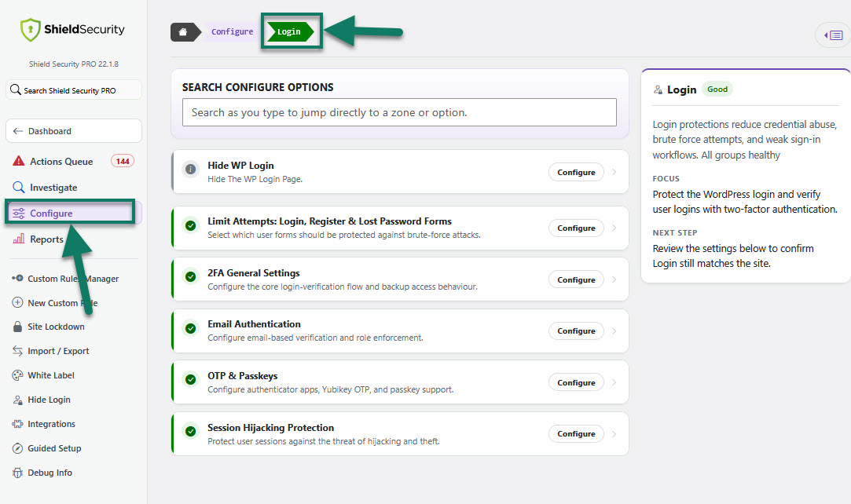Screen dimensions: 851x504
Task: Expand OTP & Passkeys row chevron
Action: click(x=614, y=382)
